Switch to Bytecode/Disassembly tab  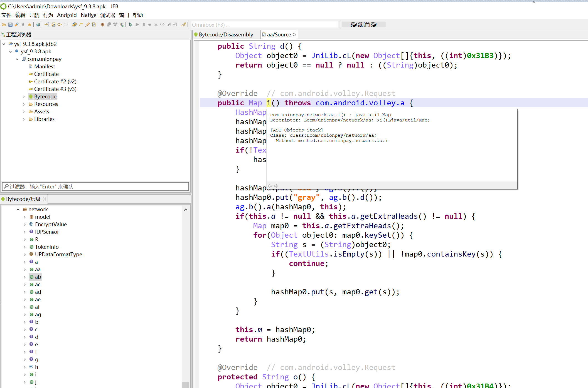coord(226,34)
